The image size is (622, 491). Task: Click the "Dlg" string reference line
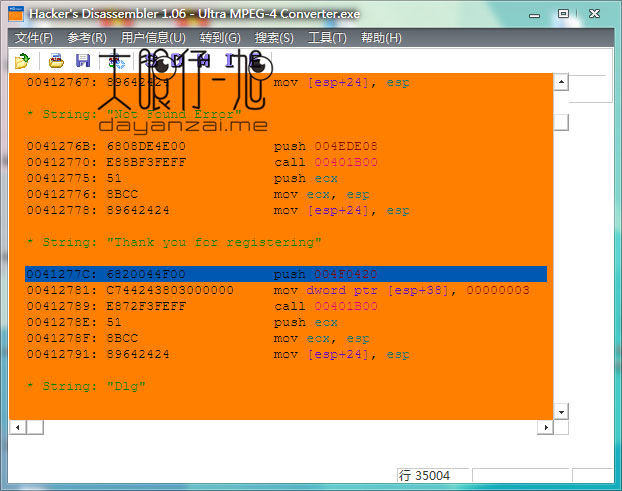[86, 386]
